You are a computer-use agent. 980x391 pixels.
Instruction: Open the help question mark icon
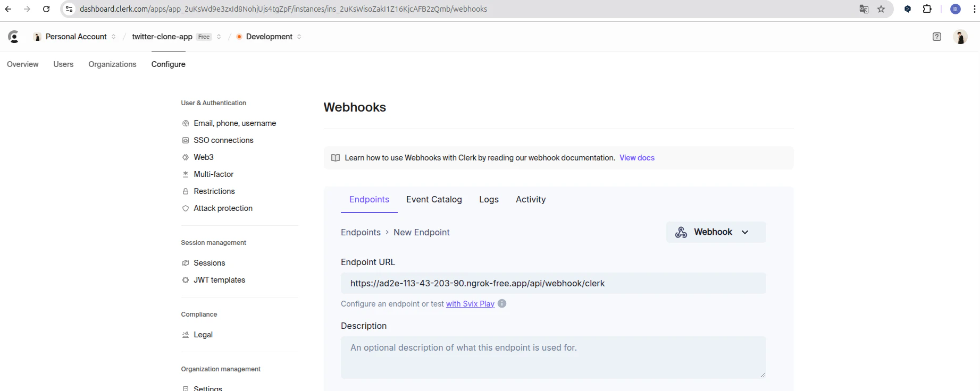click(x=937, y=37)
